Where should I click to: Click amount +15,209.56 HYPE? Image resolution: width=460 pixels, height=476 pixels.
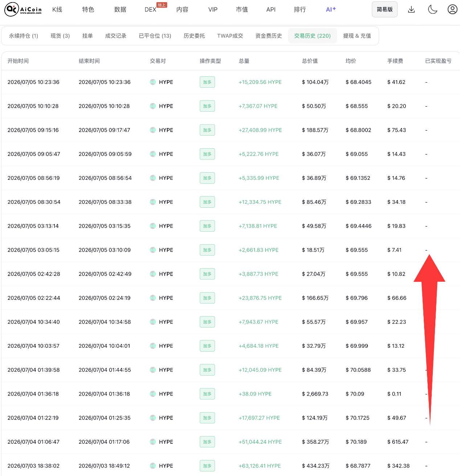(260, 82)
